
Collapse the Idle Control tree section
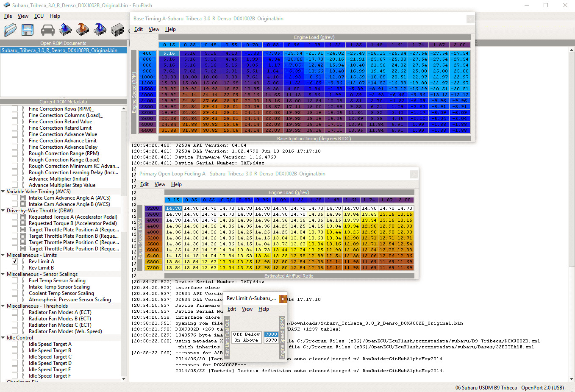[x=3, y=338]
